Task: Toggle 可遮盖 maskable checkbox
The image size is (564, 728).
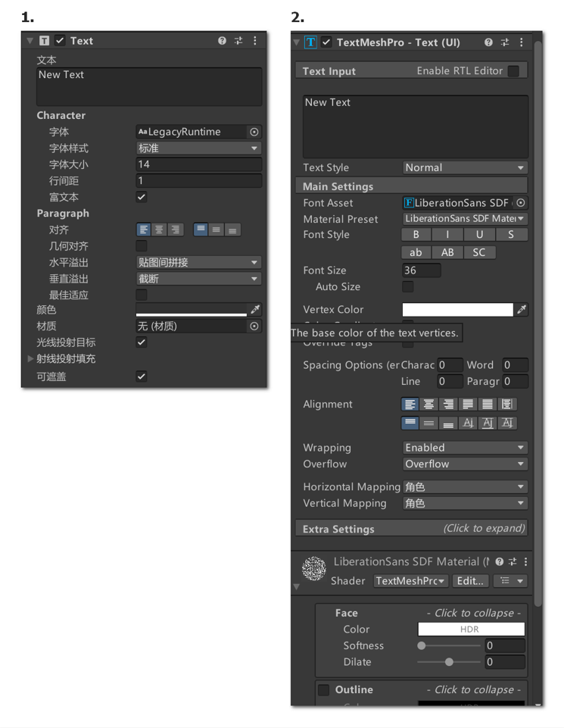Action: (x=142, y=376)
